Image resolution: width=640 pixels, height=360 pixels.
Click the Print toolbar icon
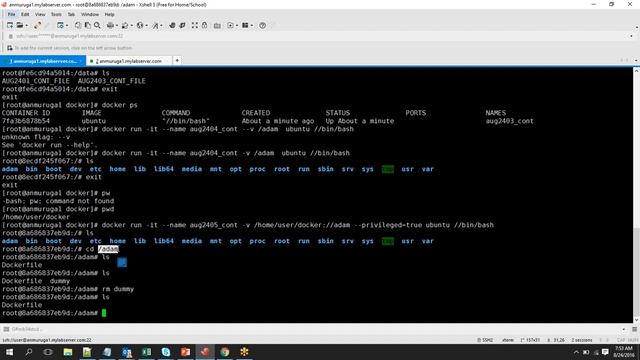click(x=110, y=25)
